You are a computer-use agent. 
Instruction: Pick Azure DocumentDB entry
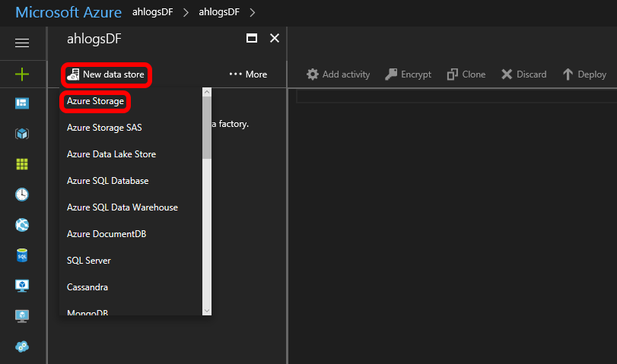click(x=107, y=234)
